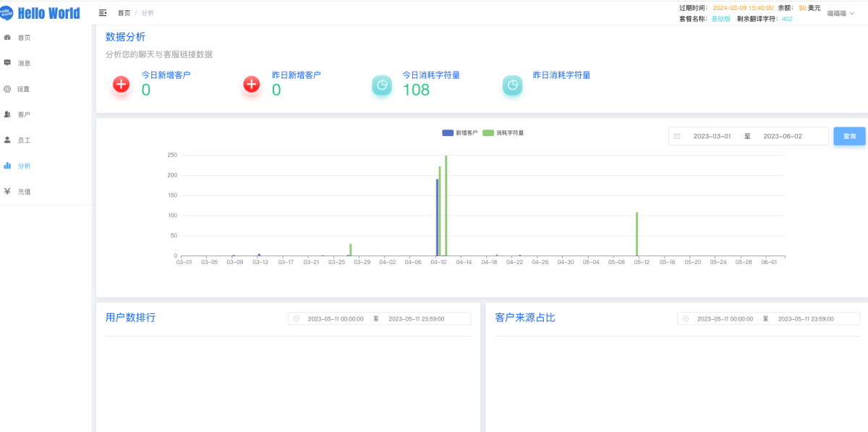868x432 pixels.
Task: Open the 客户来源占比 start datetime picker
Action: [x=725, y=318]
